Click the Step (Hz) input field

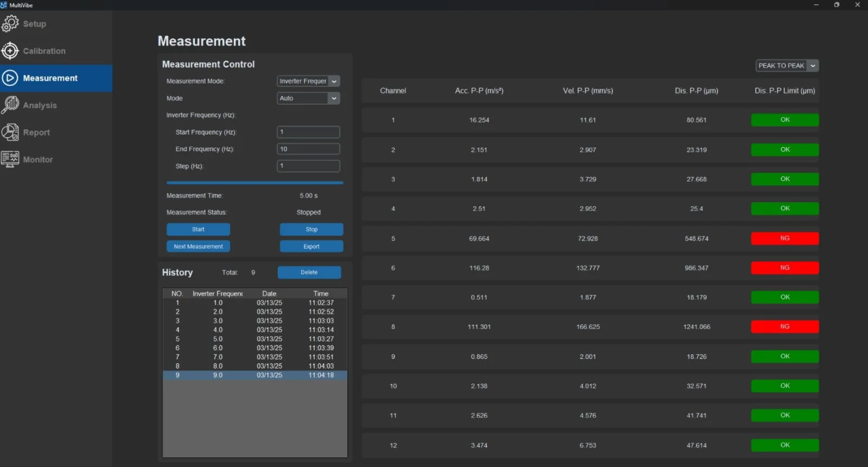308,166
